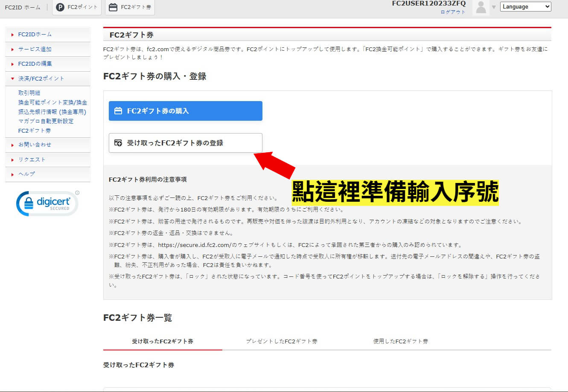Click the gift registration icon on the white button
This screenshot has width=568, height=392.
118,143
